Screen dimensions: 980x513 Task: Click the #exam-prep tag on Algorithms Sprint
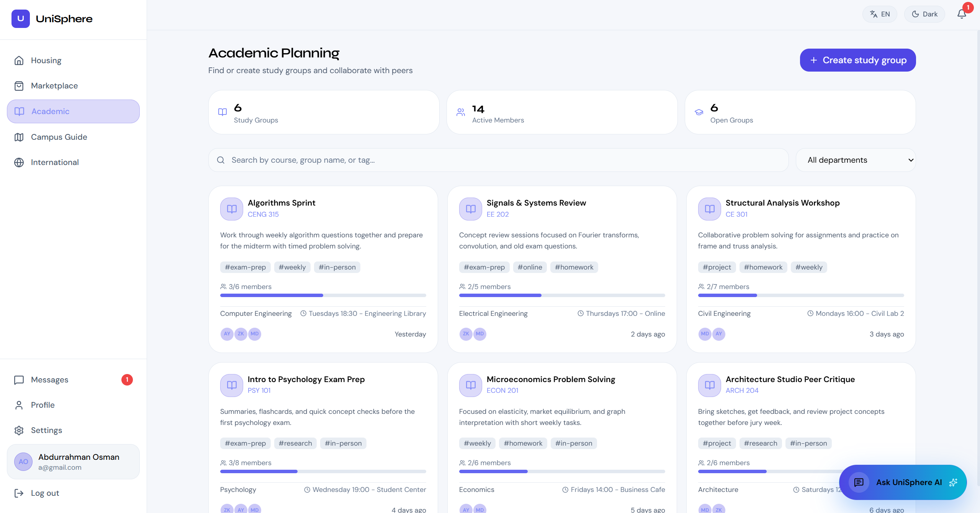coord(245,267)
